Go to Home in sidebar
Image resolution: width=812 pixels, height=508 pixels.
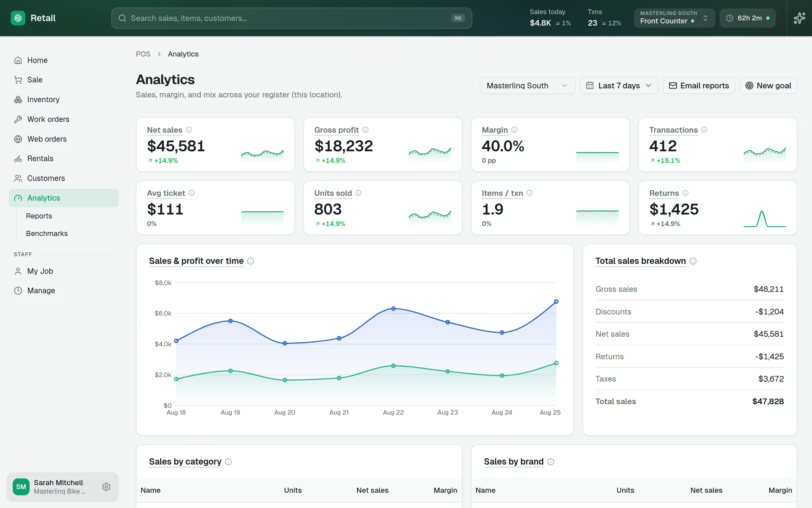coord(64,60)
